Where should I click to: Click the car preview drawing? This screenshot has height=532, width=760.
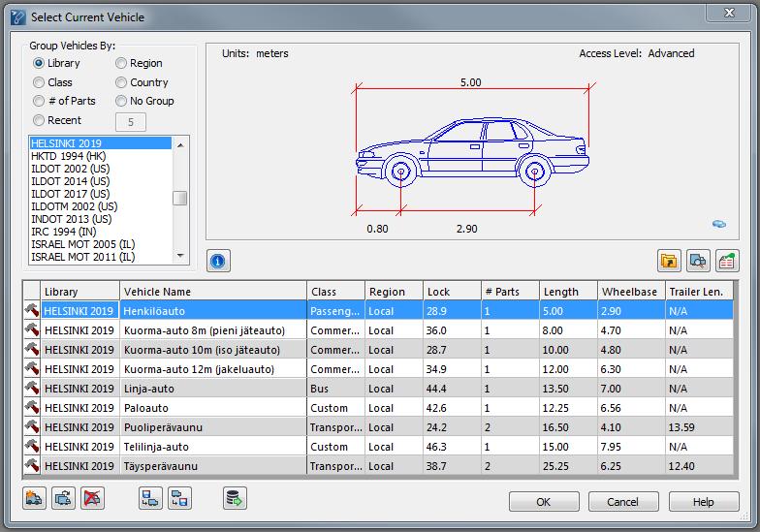(x=473, y=152)
